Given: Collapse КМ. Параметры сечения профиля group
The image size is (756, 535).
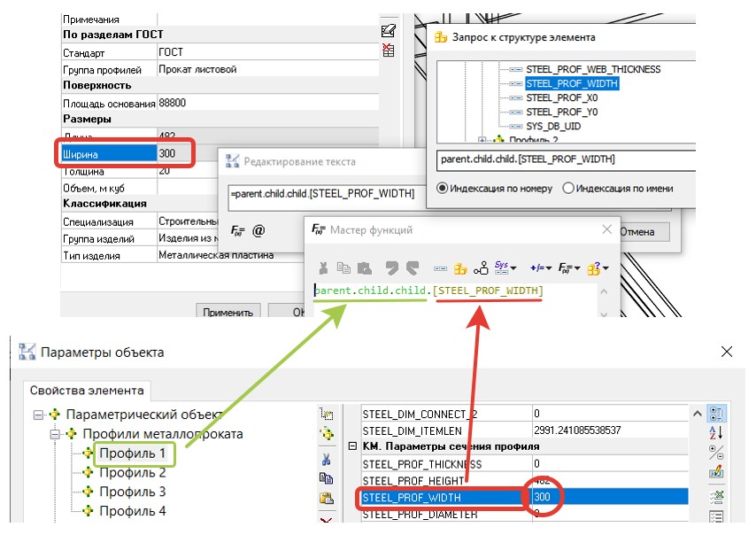Looking at the screenshot, I should pos(352,446).
